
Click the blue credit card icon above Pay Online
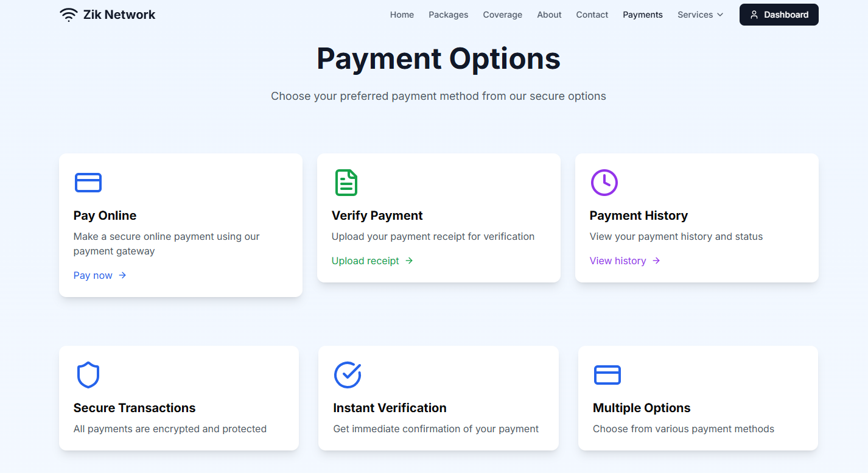(x=88, y=182)
